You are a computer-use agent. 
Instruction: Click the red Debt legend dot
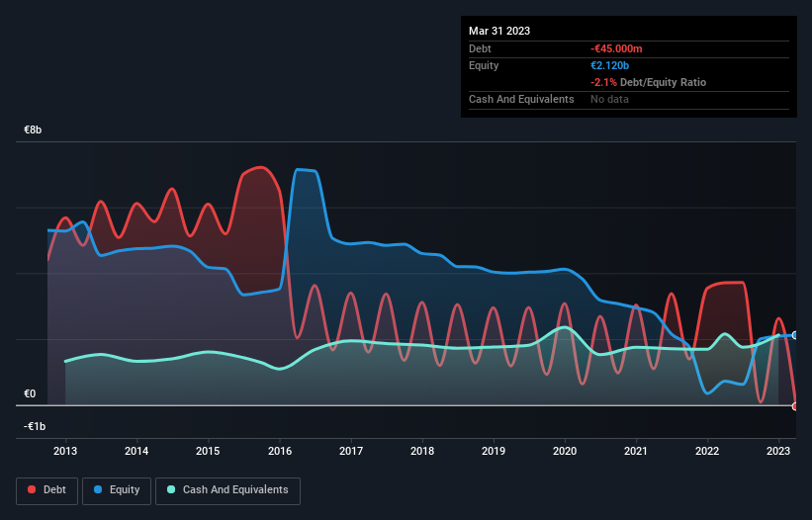click(32, 489)
